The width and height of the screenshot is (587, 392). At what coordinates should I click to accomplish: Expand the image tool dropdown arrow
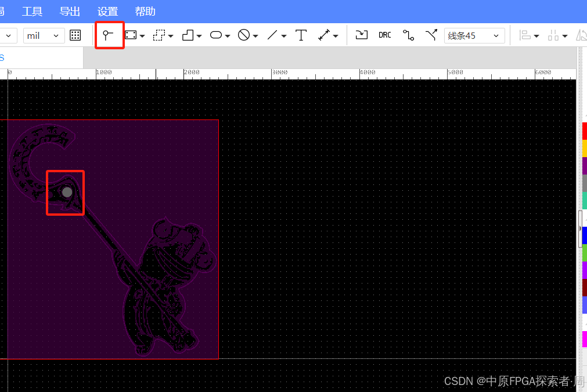tap(142, 37)
